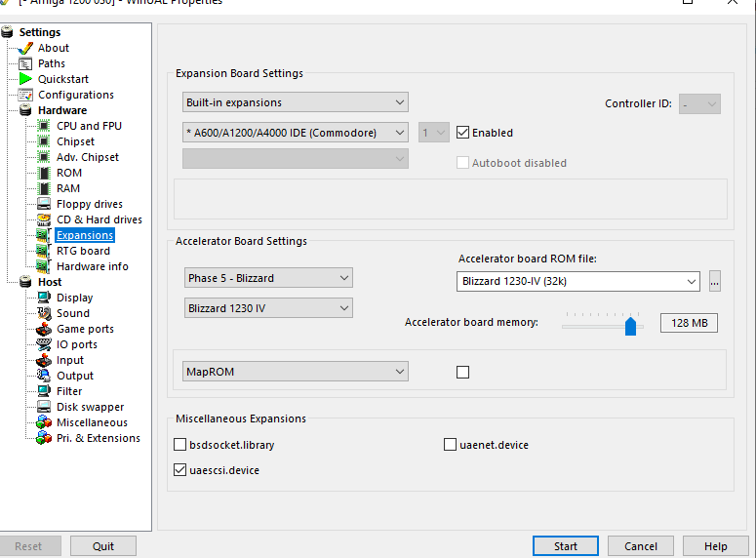Viewport: 756px width, 558px height.
Task: Click the green Quickstart arrow icon
Action: pyautogui.click(x=25, y=79)
